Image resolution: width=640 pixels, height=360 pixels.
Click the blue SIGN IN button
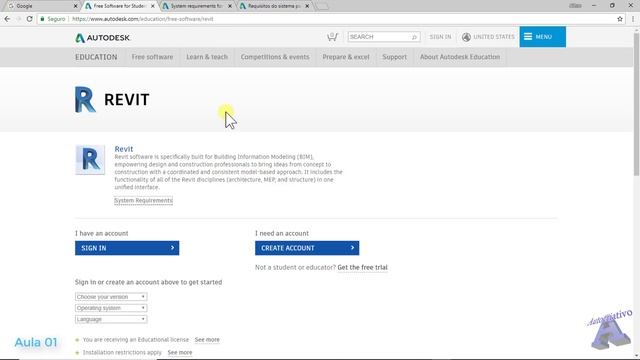[x=127, y=248]
